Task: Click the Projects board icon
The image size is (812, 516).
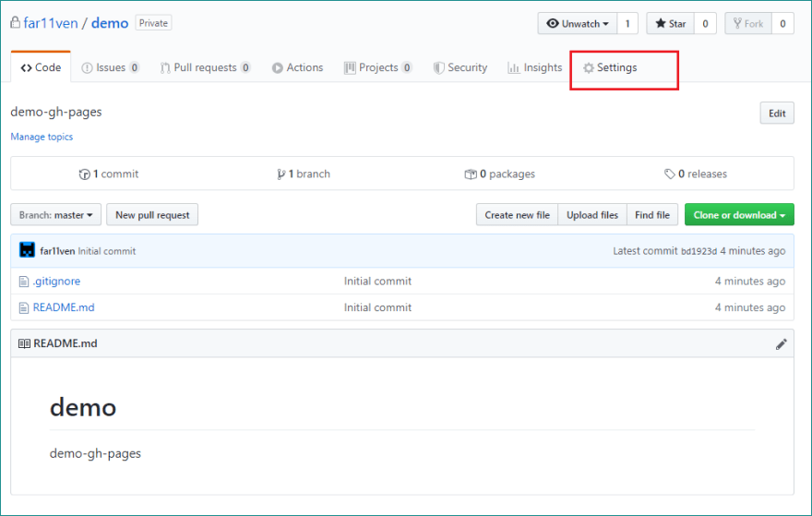Action: (350, 68)
